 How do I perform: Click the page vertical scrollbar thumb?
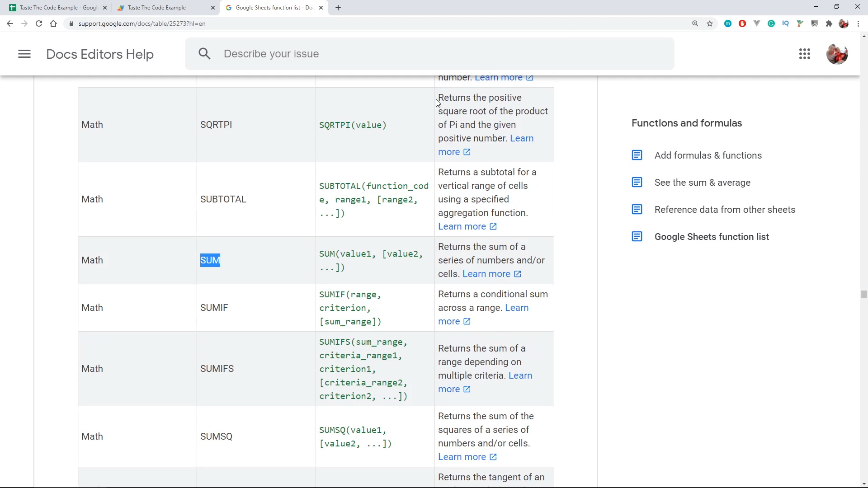coord(864,295)
